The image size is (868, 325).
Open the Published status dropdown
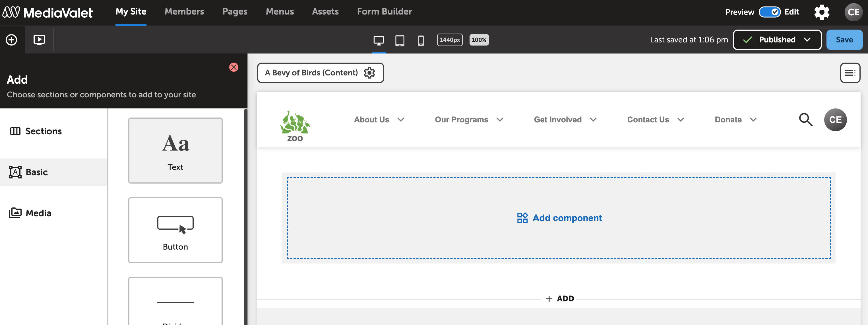point(777,40)
